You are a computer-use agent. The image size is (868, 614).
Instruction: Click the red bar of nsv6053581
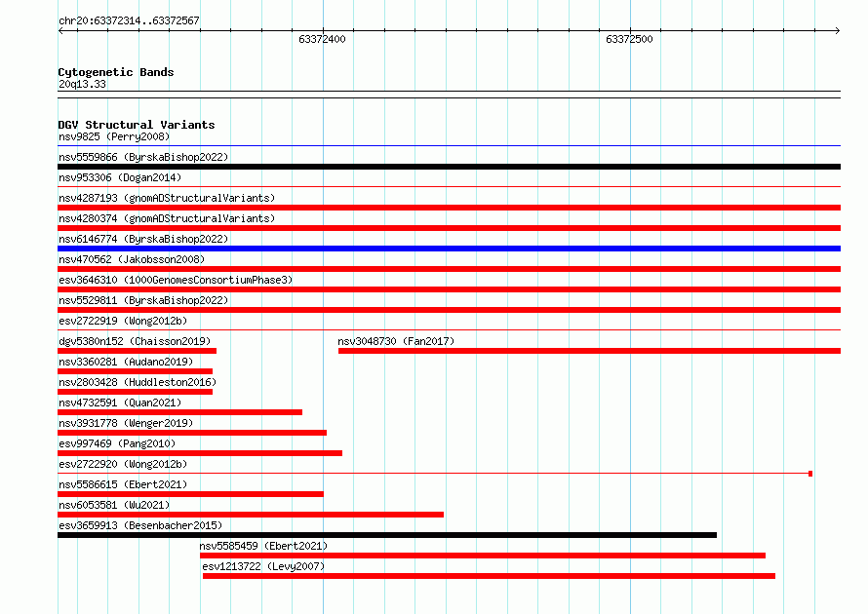click(x=251, y=515)
